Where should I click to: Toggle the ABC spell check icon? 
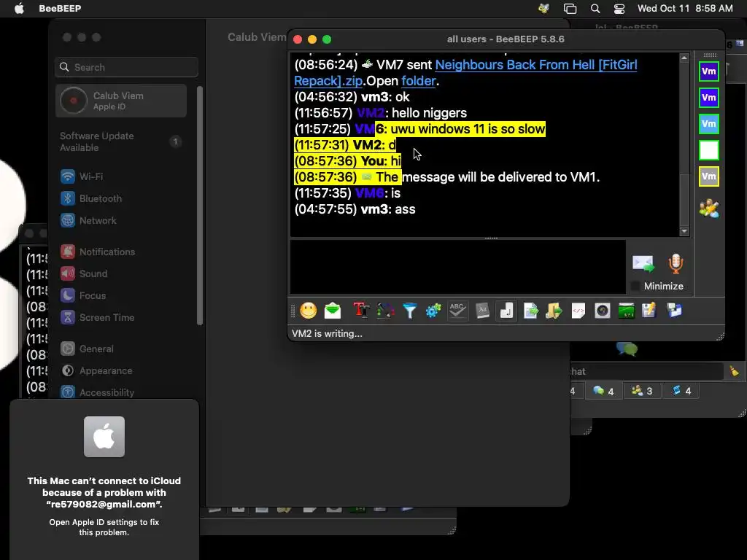(x=457, y=311)
